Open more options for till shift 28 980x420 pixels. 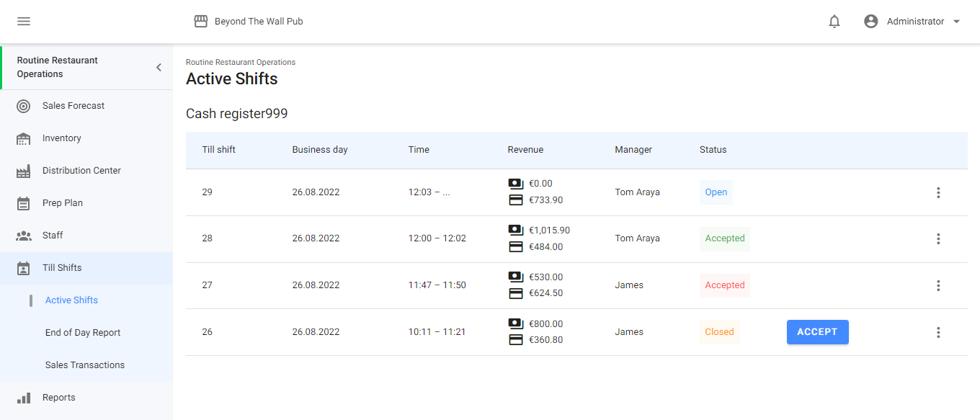(x=938, y=238)
